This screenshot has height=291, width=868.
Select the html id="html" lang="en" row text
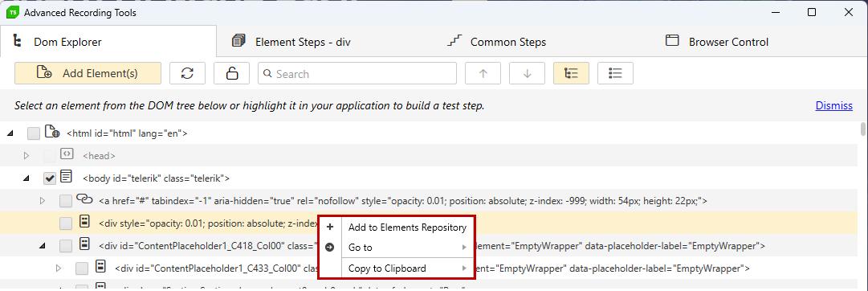(x=128, y=133)
